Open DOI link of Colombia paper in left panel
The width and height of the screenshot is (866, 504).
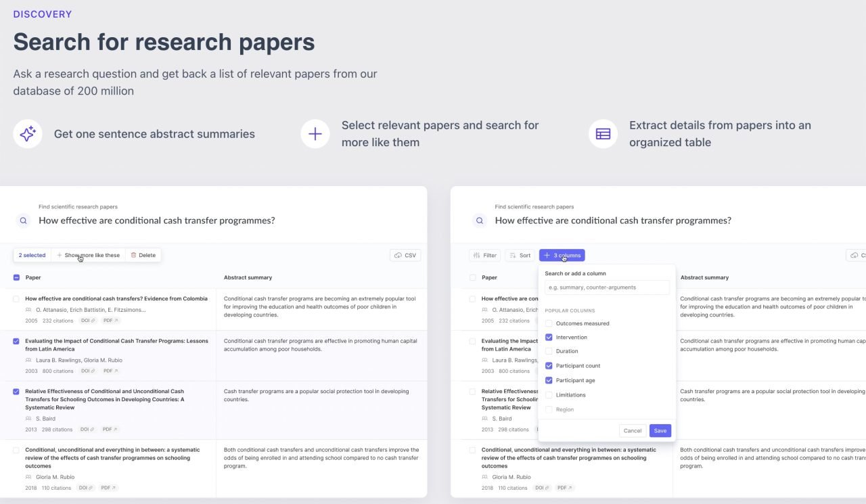coord(88,321)
